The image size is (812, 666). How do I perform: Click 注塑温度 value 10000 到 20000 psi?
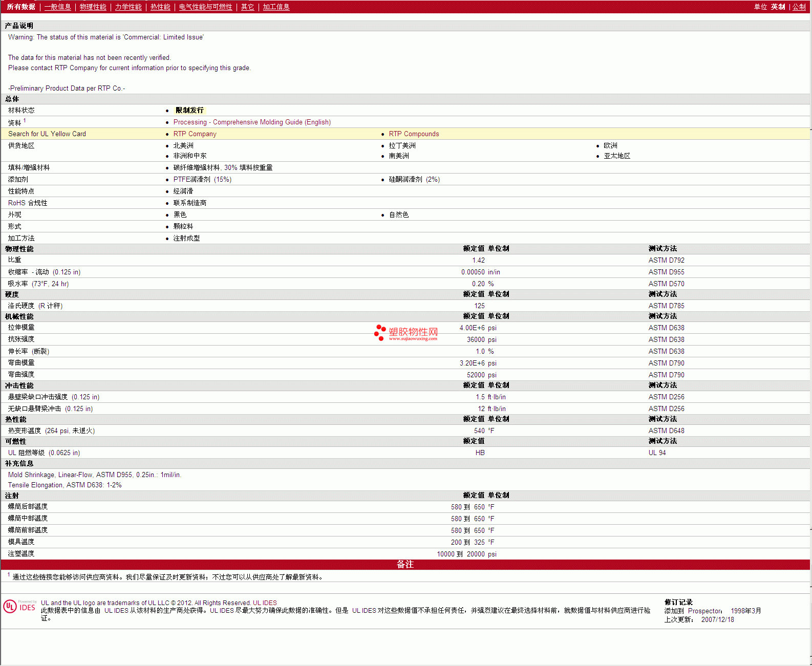click(x=467, y=554)
